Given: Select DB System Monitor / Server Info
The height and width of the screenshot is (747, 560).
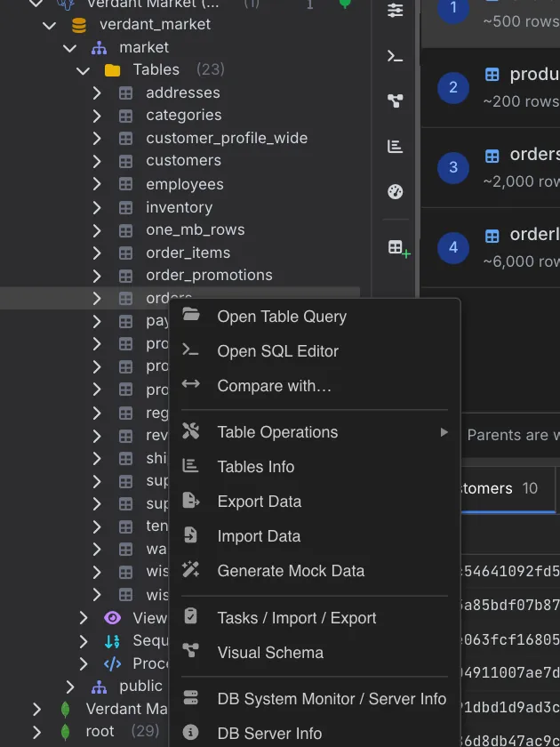Looking at the screenshot, I should click(315, 699).
